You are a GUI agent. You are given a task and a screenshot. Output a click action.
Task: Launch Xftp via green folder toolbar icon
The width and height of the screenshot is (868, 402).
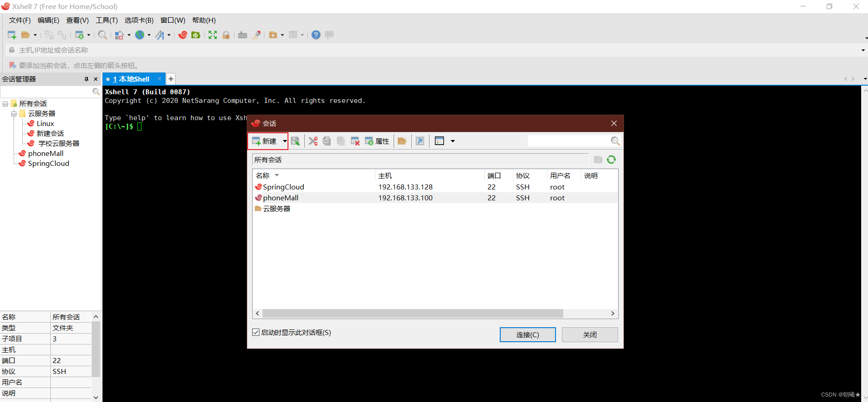tap(196, 35)
